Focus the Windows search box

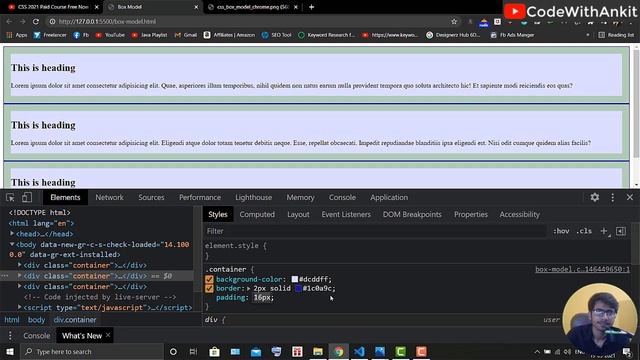(x=92, y=351)
